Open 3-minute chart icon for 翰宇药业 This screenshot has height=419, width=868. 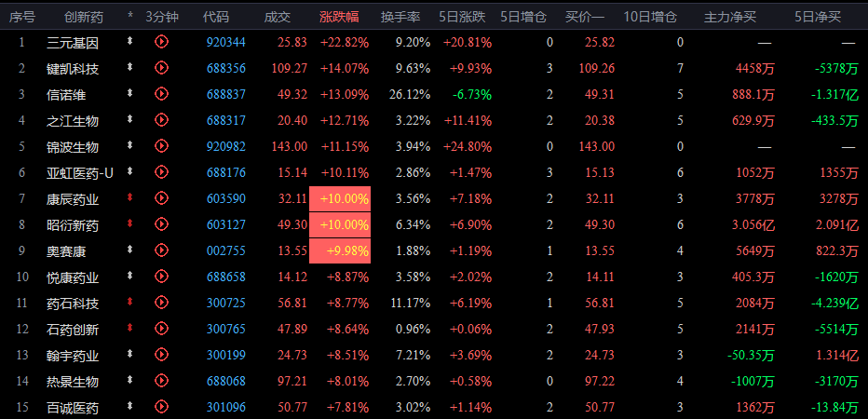161,354
